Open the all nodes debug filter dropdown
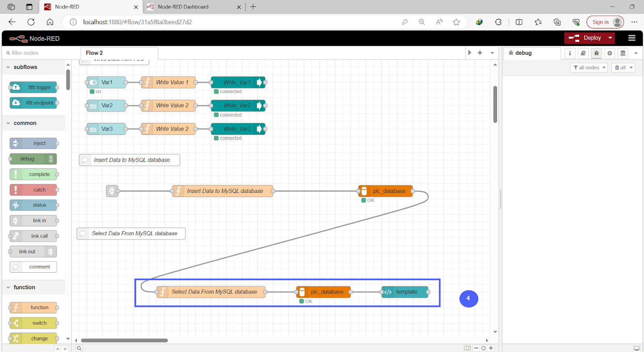The image size is (644, 352). pos(589,68)
